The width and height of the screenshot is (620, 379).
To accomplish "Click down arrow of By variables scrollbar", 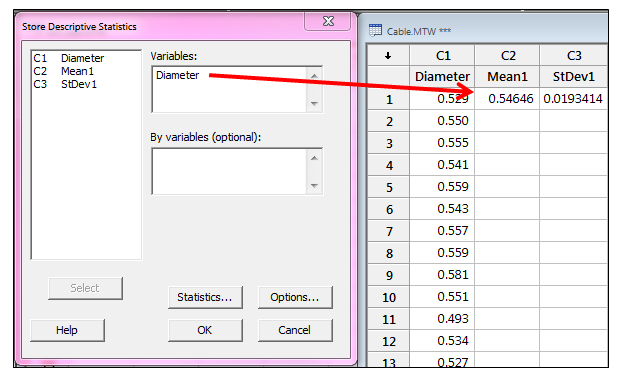I will [x=314, y=186].
